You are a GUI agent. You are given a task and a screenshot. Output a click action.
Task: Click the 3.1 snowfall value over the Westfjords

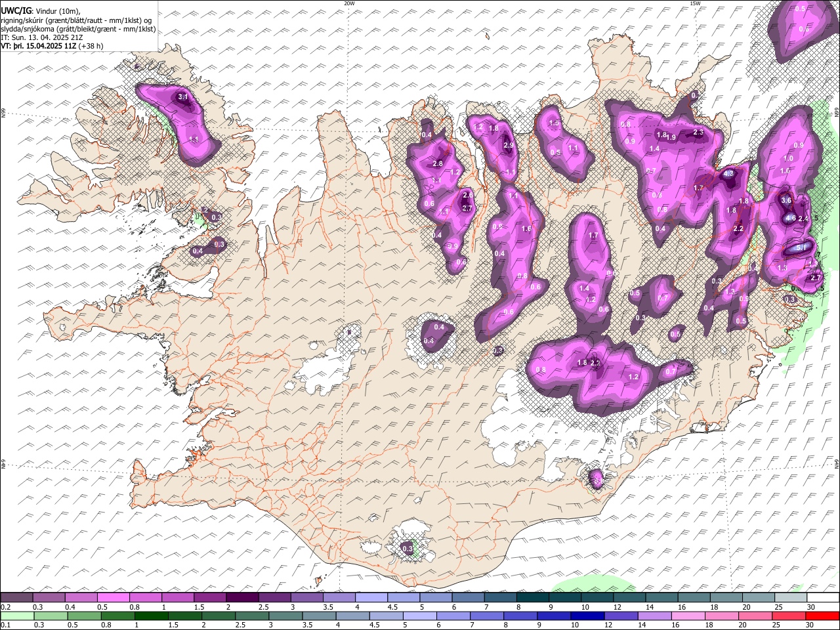point(183,97)
